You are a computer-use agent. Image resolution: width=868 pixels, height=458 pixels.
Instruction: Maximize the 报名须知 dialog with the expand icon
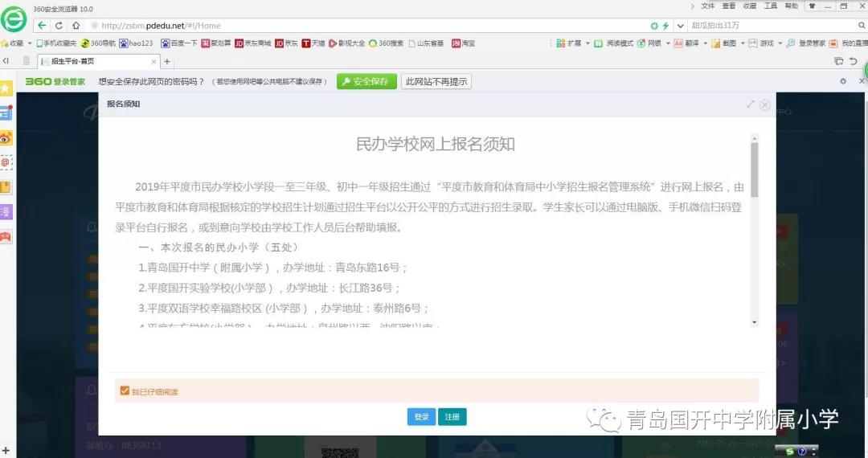click(751, 104)
